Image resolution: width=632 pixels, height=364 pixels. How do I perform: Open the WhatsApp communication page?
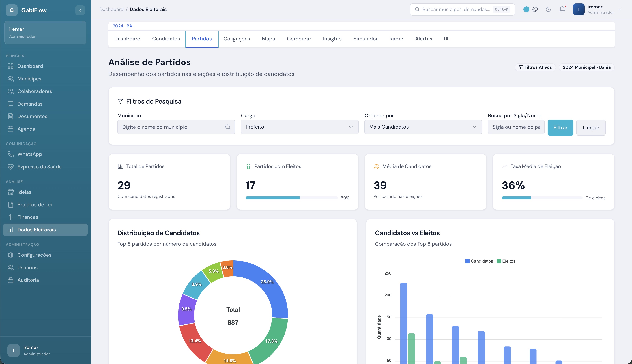pos(45,154)
